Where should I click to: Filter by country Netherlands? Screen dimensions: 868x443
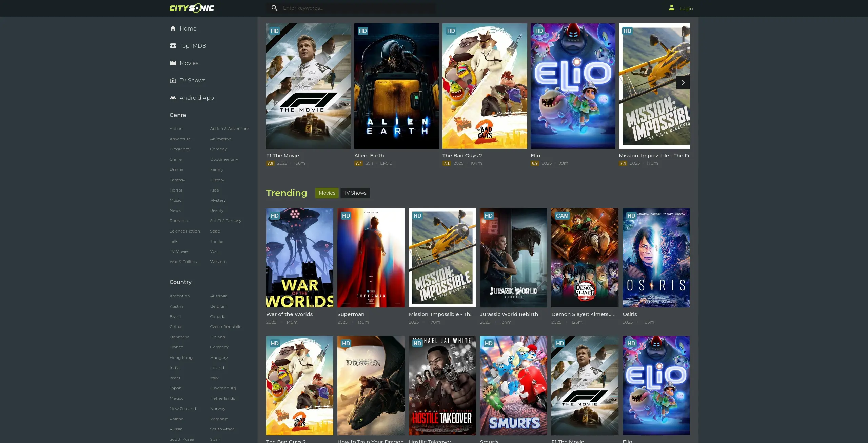pos(222,398)
